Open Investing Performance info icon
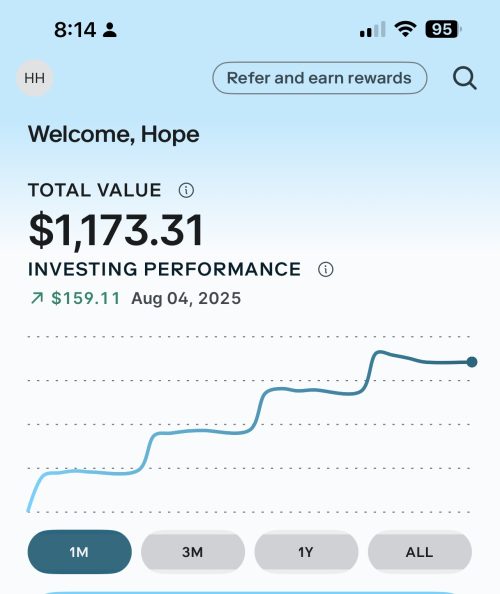500x594 pixels. (325, 269)
